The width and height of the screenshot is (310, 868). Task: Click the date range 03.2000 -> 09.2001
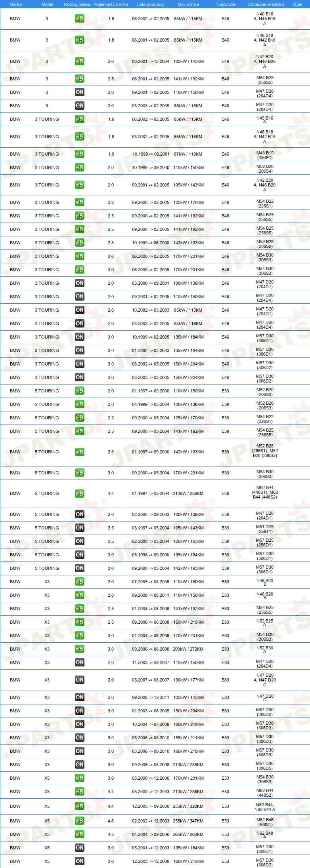pyautogui.click(x=151, y=283)
